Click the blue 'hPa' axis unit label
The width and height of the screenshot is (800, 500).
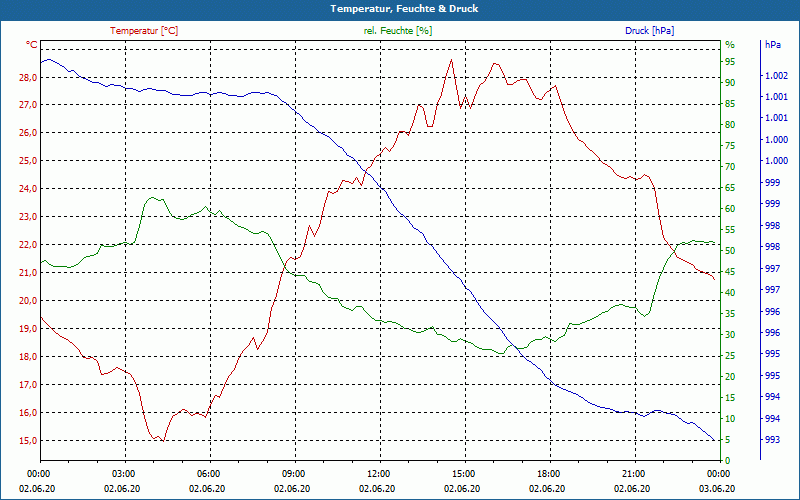(773, 45)
